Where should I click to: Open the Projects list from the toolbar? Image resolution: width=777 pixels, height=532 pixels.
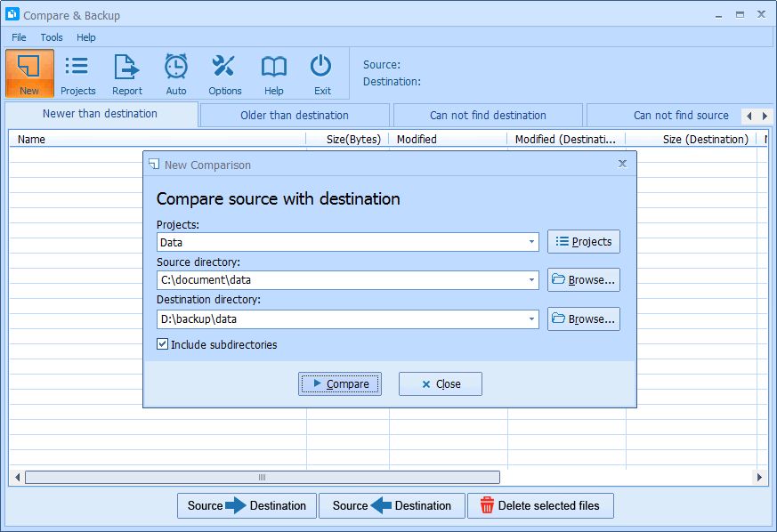pos(77,73)
